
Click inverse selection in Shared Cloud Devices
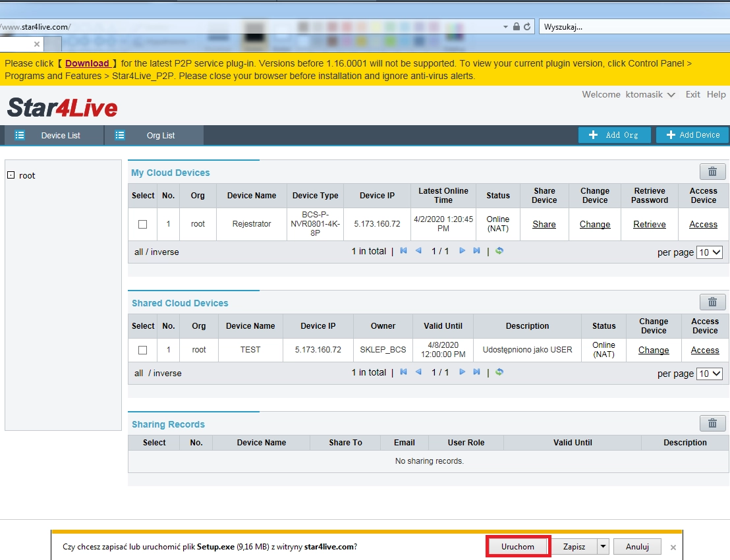click(167, 374)
